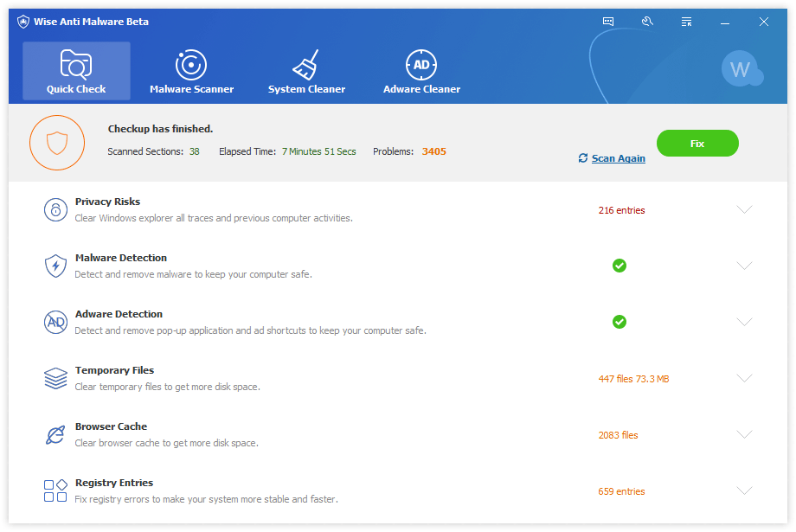Click the 2083 files result text
Screen dimensions: 796x532
[x=618, y=435]
